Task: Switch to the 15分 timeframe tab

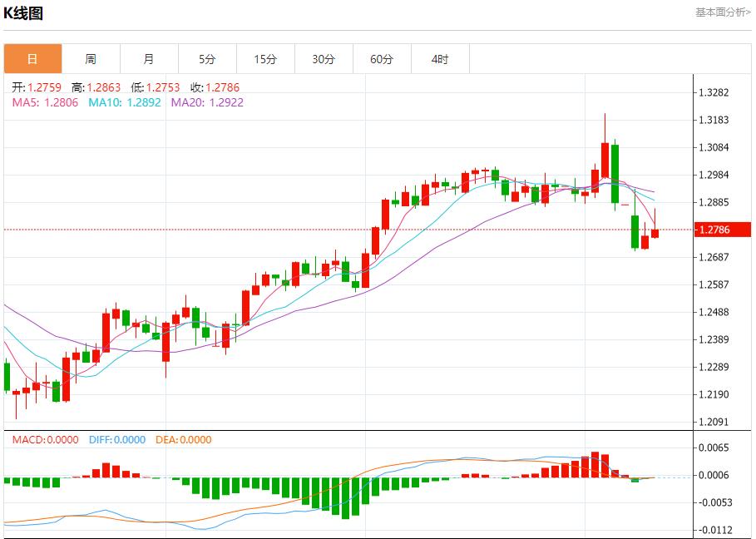Action: (x=265, y=59)
